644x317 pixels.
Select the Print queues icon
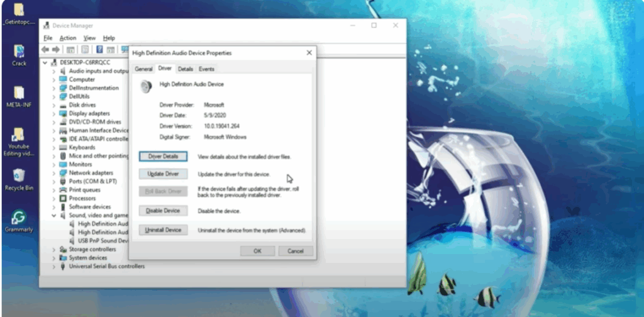click(63, 190)
